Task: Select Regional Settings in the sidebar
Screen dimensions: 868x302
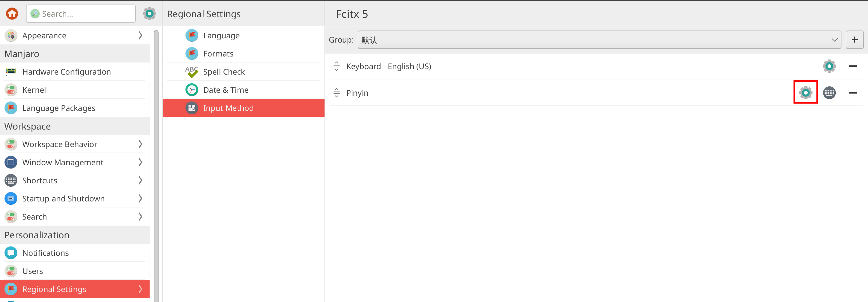Action: tap(75, 289)
